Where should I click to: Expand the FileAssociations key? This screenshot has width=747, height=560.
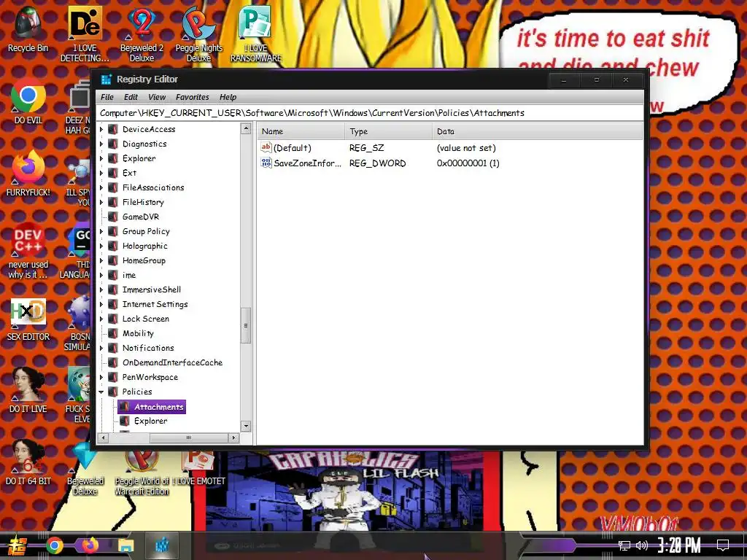101,187
